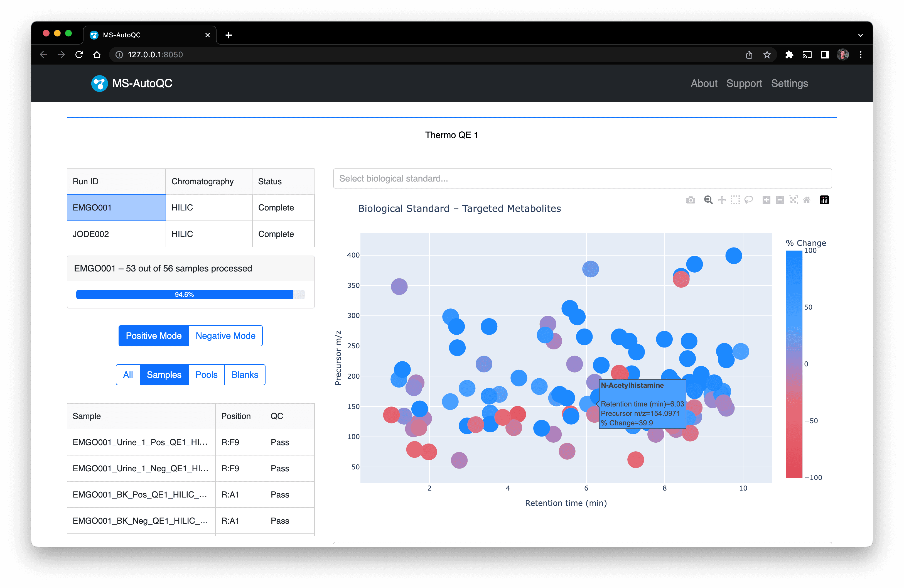904x588 pixels.
Task: Filter sample table by Blanks
Action: 245,375
